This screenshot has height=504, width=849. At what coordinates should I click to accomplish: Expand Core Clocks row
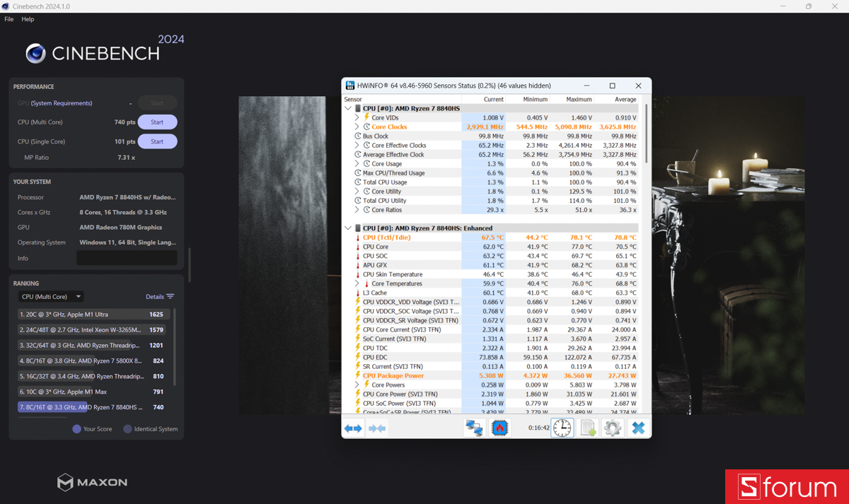[x=357, y=127]
